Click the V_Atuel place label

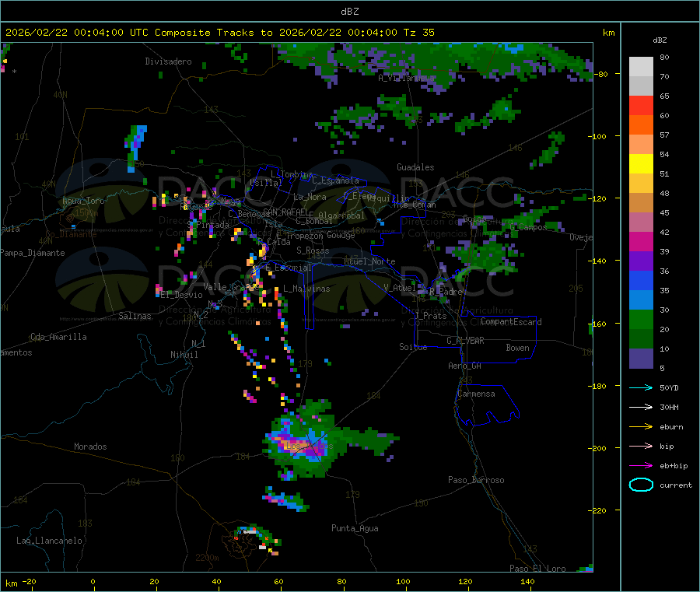pos(400,289)
